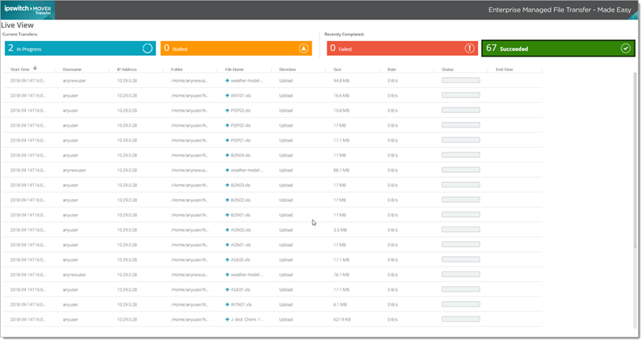Click the Succeeded checkmark icon
The height and width of the screenshot is (342, 644).
tap(625, 49)
